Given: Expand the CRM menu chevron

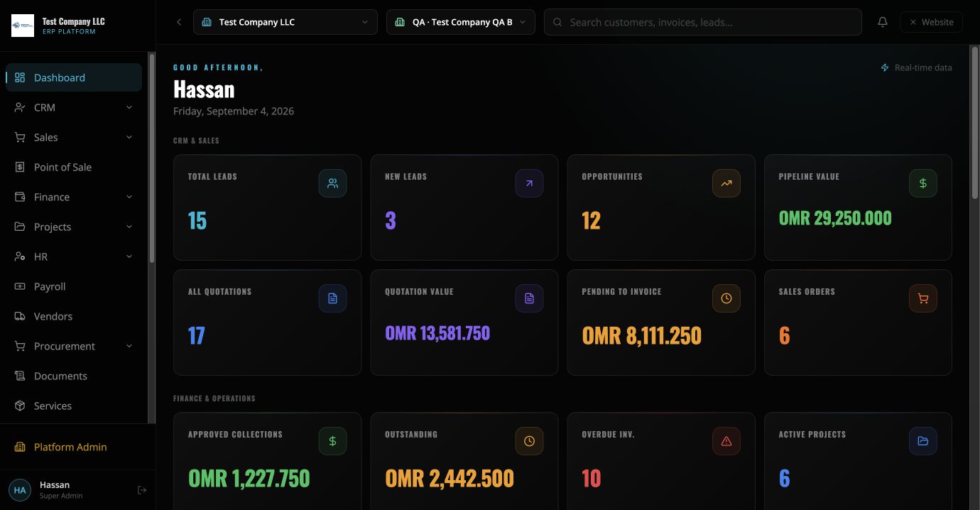Looking at the screenshot, I should (129, 107).
